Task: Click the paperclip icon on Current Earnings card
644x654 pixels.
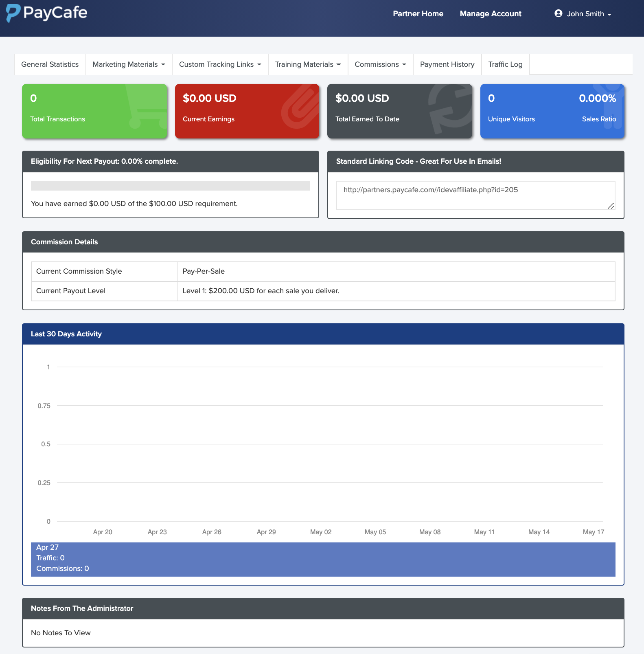Action: tap(300, 107)
